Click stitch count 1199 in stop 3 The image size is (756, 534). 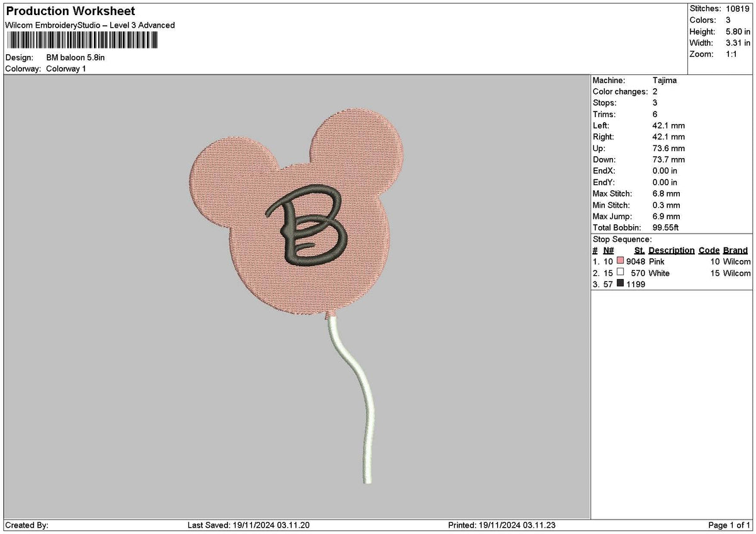pyautogui.click(x=636, y=285)
